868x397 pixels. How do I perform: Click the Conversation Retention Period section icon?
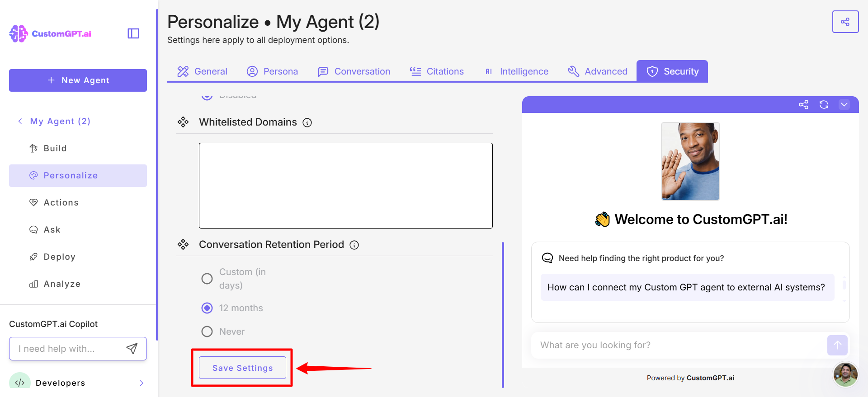pos(183,244)
